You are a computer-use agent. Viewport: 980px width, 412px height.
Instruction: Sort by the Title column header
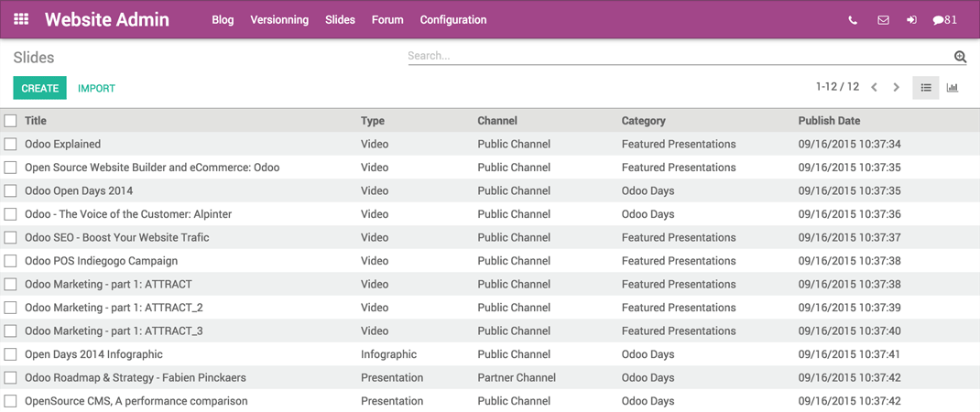pyautogui.click(x=36, y=121)
